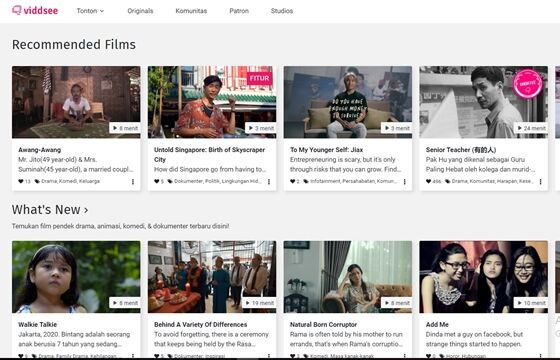Click the Recommended Films heading

click(74, 45)
